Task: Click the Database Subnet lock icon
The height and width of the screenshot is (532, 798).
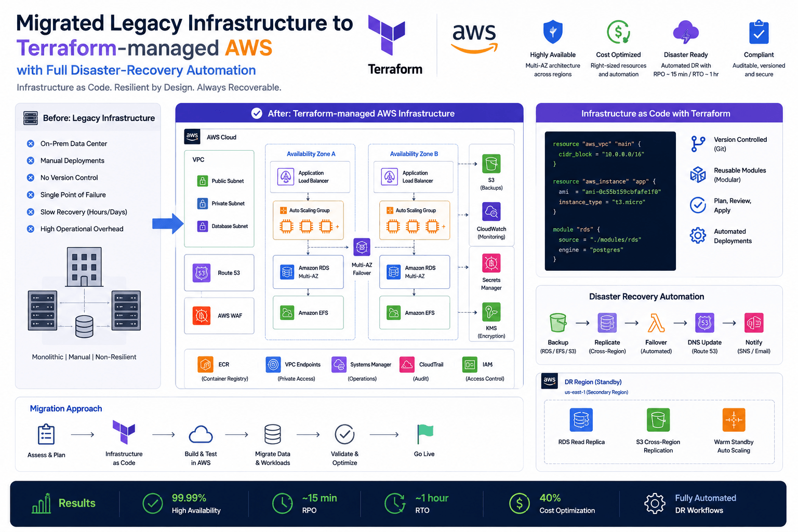Action: (x=203, y=226)
